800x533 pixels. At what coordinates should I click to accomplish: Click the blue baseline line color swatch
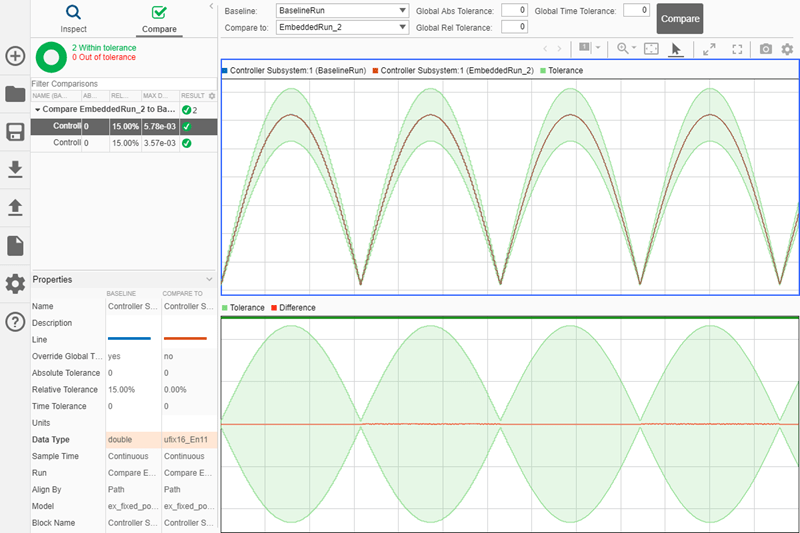(x=129, y=339)
